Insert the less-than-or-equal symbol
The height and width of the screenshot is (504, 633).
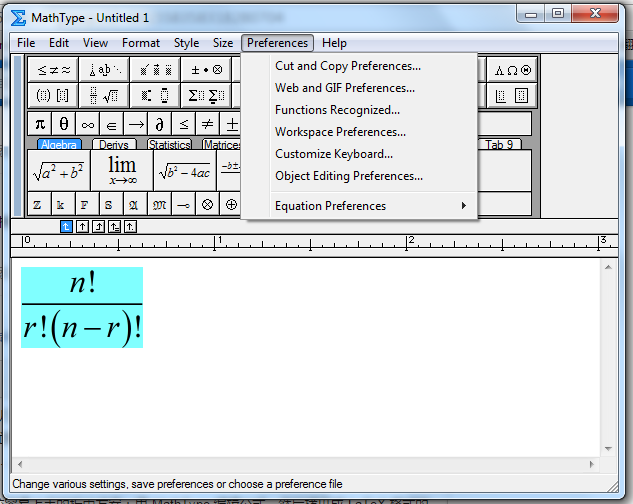click(x=184, y=124)
